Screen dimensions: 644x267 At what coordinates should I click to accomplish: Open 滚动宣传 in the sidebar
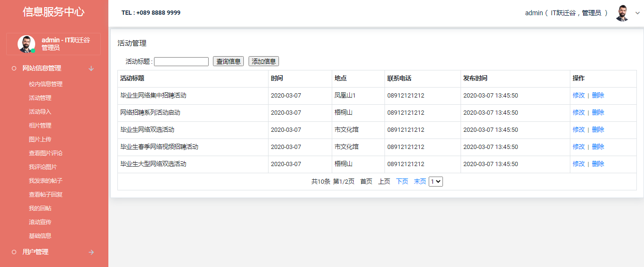[x=40, y=222]
